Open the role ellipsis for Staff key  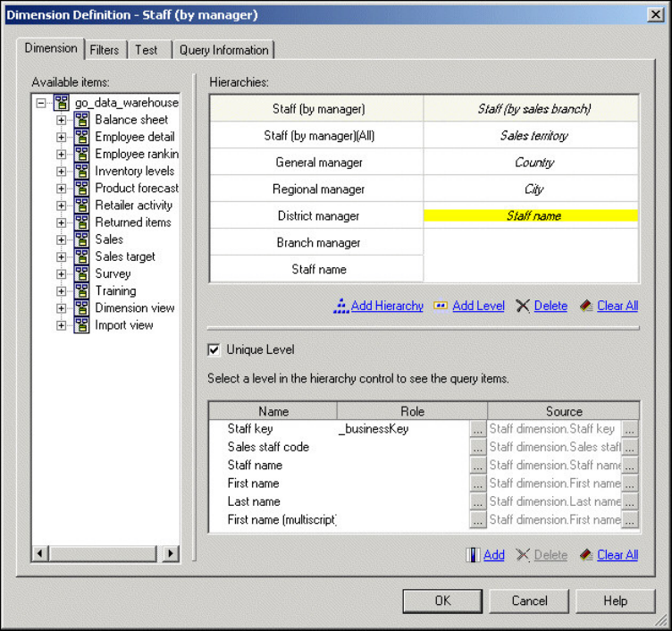(478, 429)
